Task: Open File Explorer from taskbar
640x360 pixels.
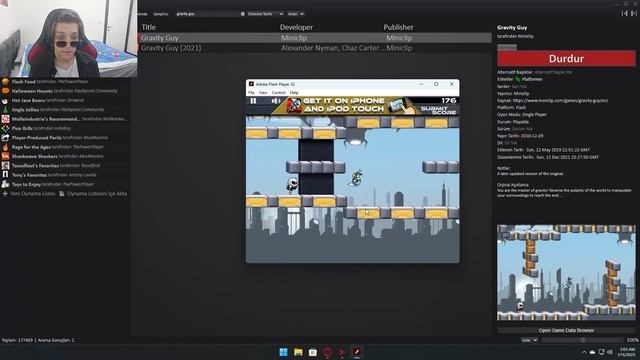Action: (x=298, y=352)
